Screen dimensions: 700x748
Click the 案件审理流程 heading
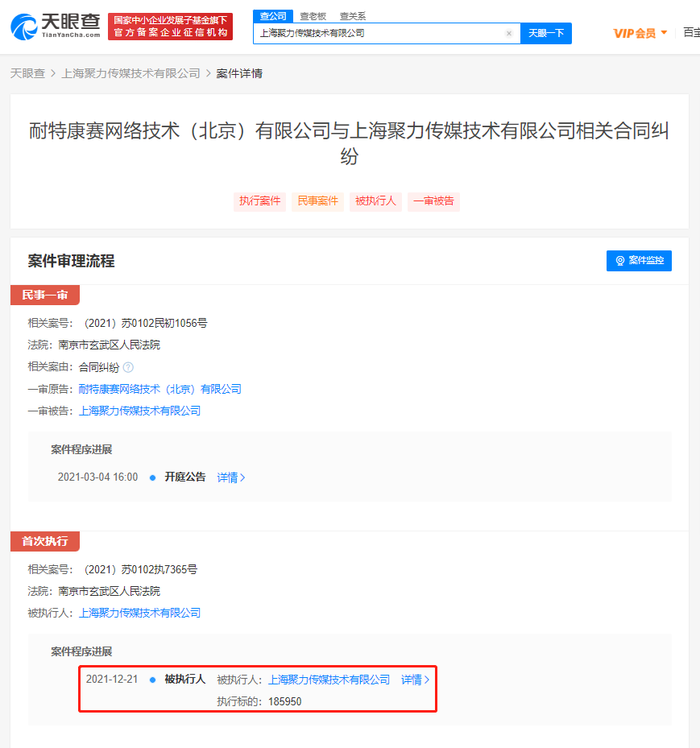point(71,261)
